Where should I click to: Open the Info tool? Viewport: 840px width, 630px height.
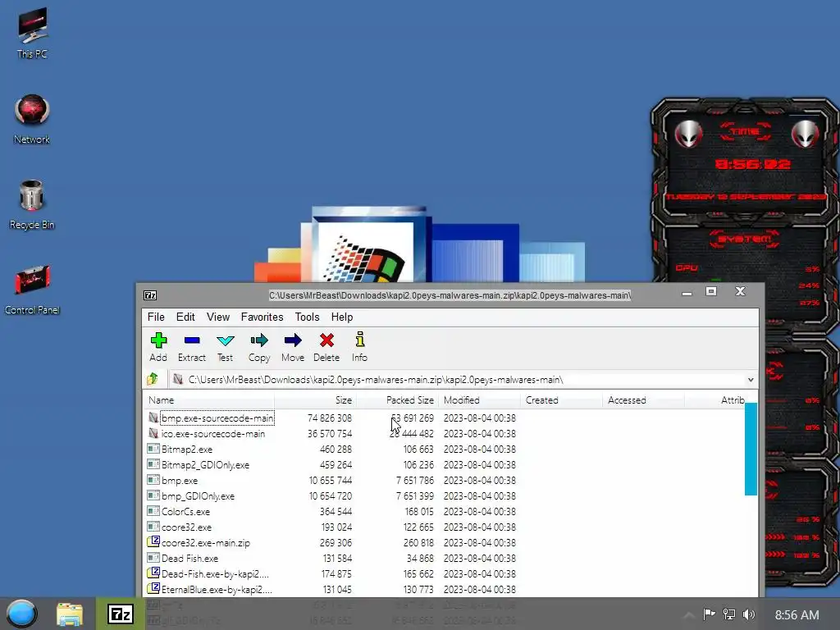(x=359, y=339)
